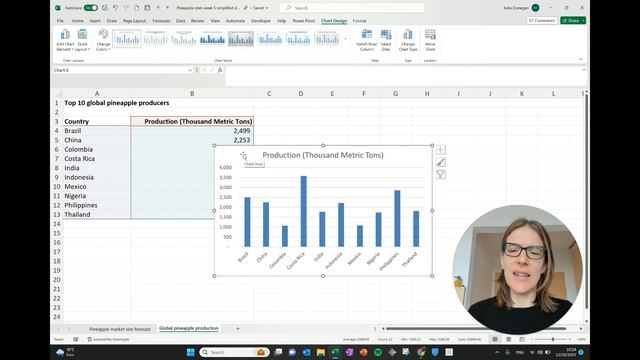The image size is (640, 360).
Task: Click the Costa Rica bar in chart
Action: pyautogui.click(x=304, y=211)
